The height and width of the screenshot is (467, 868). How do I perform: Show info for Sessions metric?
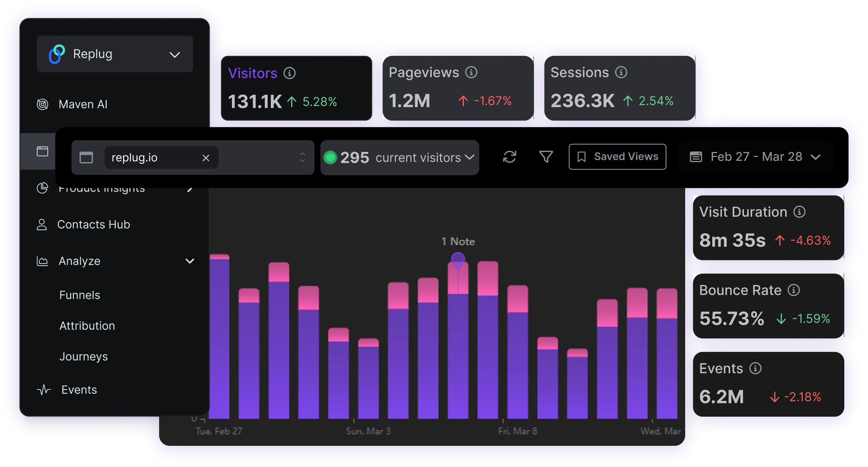click(621, 72)
